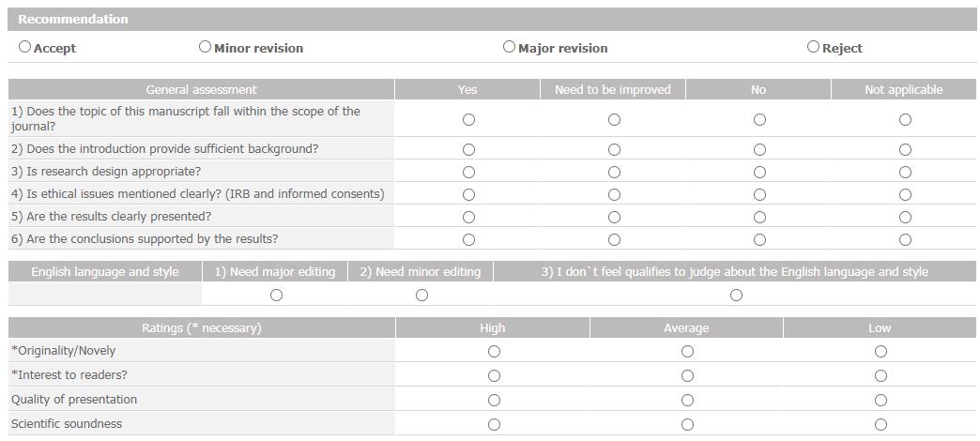
Task: Select Major revision recommendation
Action: pyautogui.click(x=510, y=47)
